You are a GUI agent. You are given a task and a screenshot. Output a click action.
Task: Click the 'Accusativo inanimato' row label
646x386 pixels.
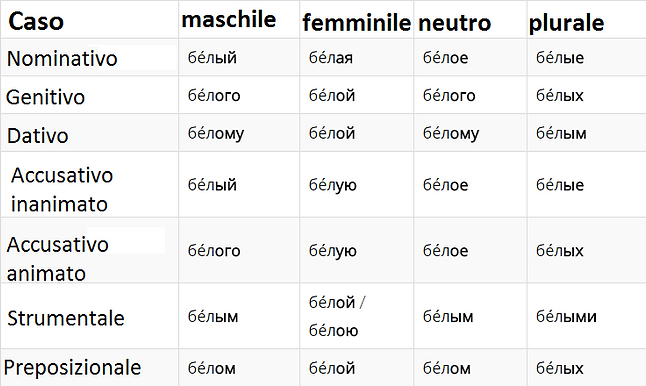62,189
